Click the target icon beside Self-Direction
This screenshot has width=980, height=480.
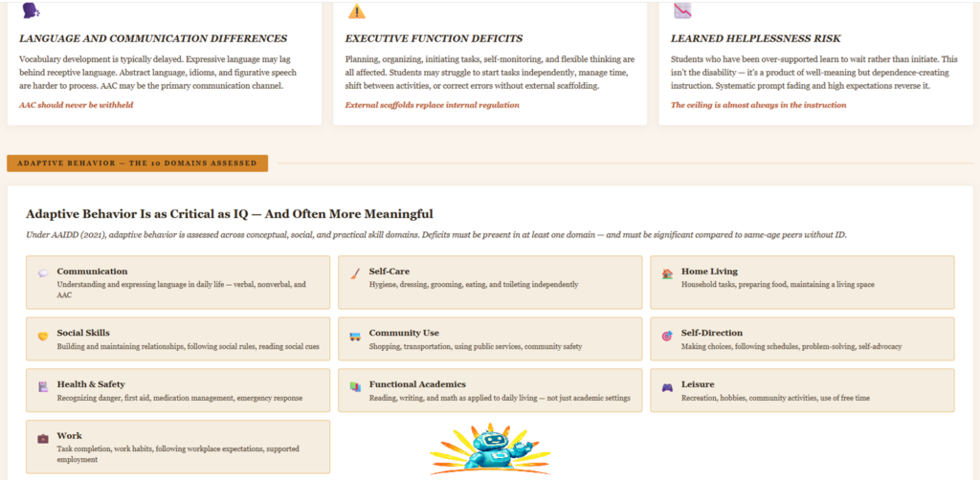[x=667, y=336]
